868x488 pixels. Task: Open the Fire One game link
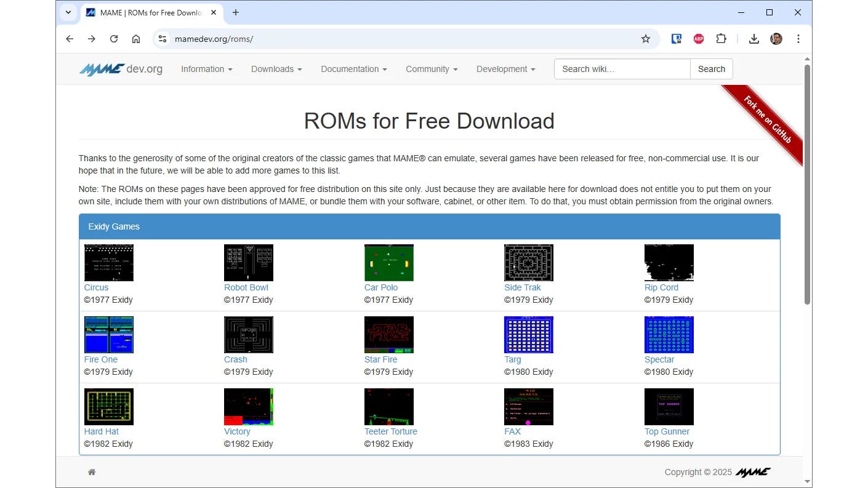tap(101, 359)
